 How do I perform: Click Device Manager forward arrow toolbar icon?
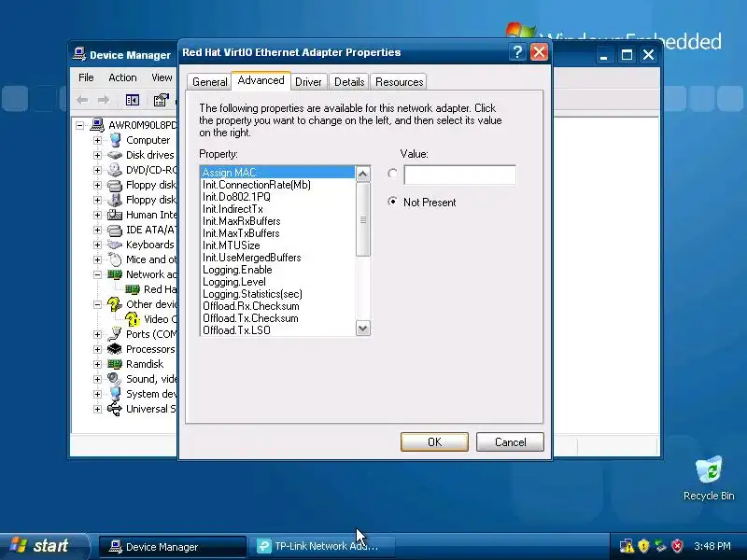coord(104,100)
